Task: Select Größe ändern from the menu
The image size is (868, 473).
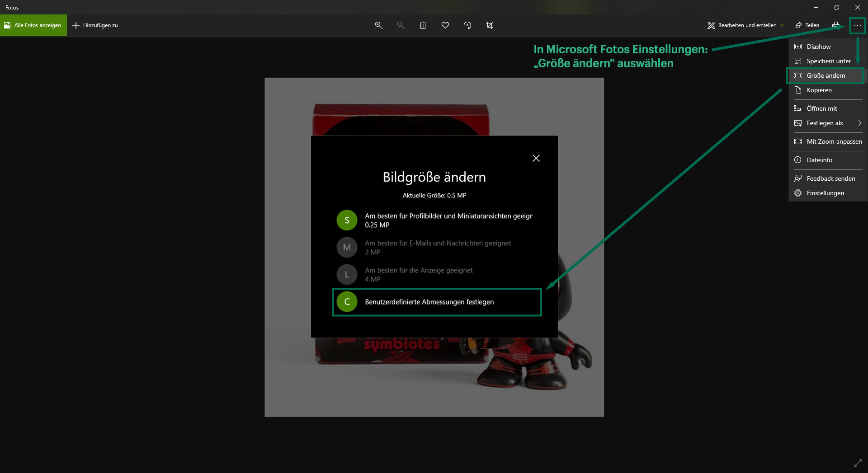Action: [x=826, y=75]
